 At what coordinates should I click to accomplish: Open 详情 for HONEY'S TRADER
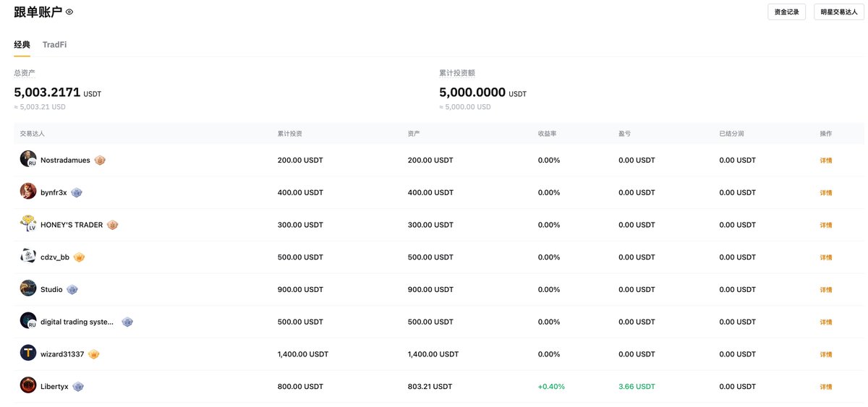(x=825, y=225)
